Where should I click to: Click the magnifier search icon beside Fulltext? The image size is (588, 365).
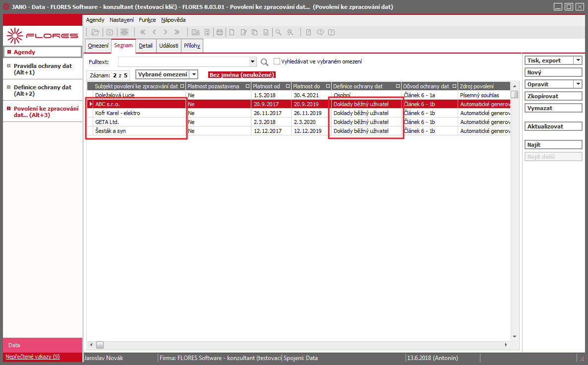click(264, 62)
